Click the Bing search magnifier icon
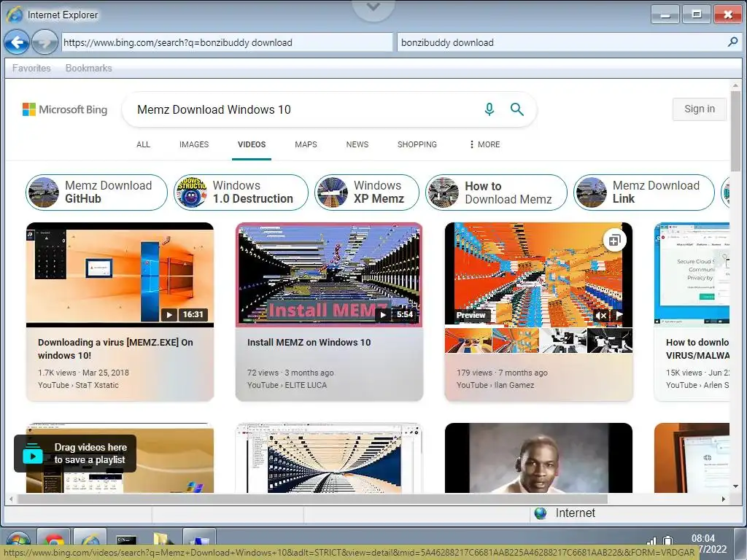The image size is (747, 560). [x=517, y=109]
